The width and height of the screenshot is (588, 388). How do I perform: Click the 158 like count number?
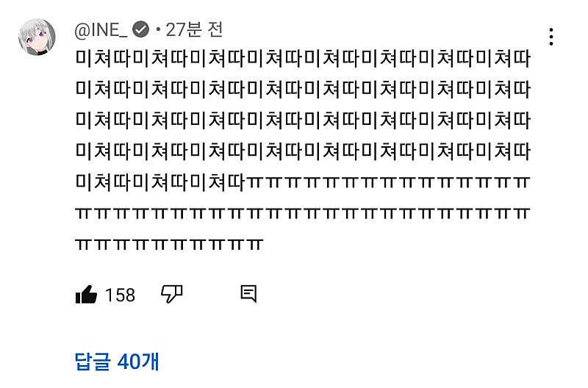(121, 295)
